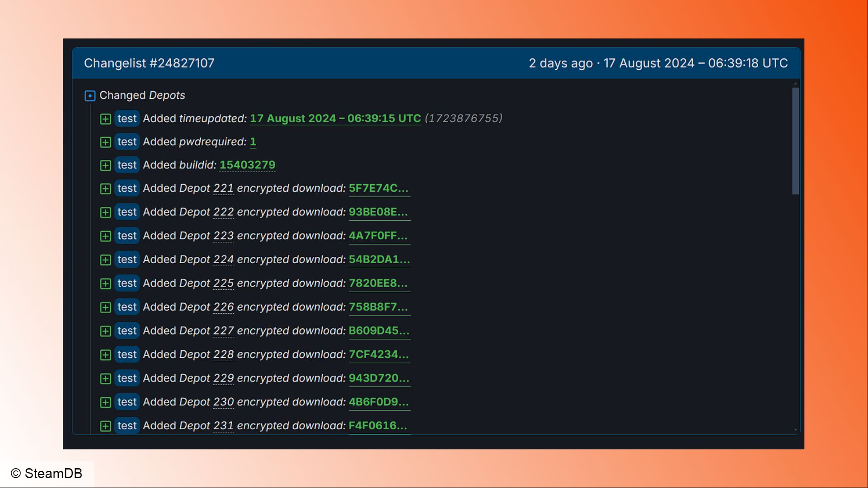Click test tag on Depot 228 row
The width and height of the screenshot is (868, 488).
pos(127,354)
